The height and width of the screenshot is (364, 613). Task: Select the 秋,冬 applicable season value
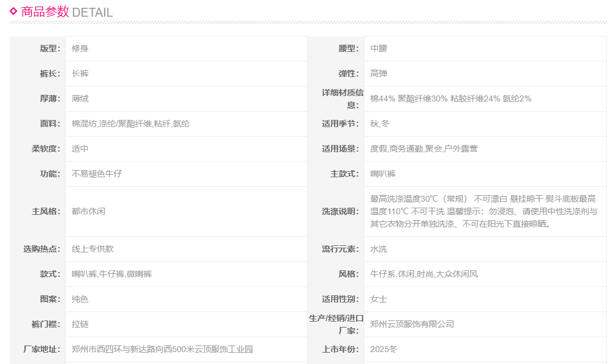[379, 124]
